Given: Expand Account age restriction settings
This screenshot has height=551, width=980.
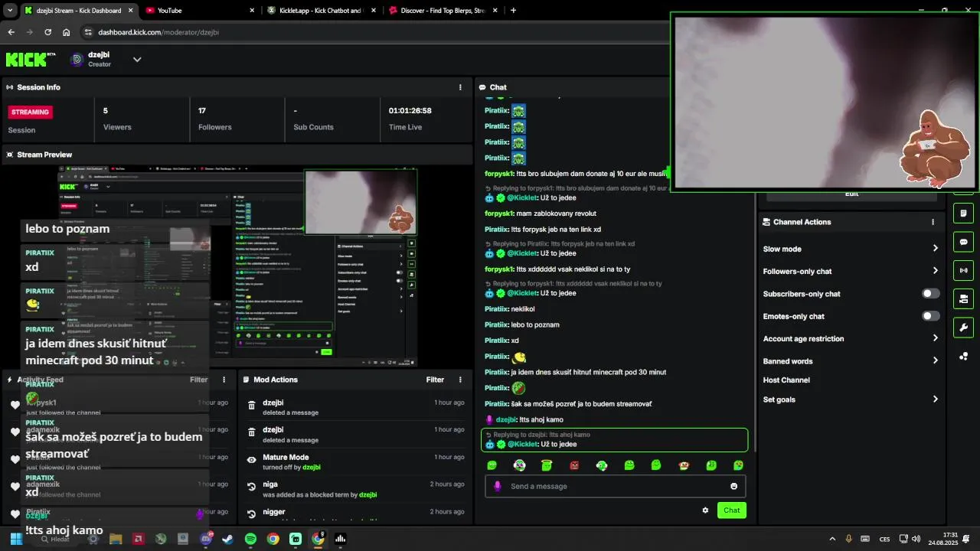Looking at the screenshot, I should pyautogui.click(x=850, y=338).
